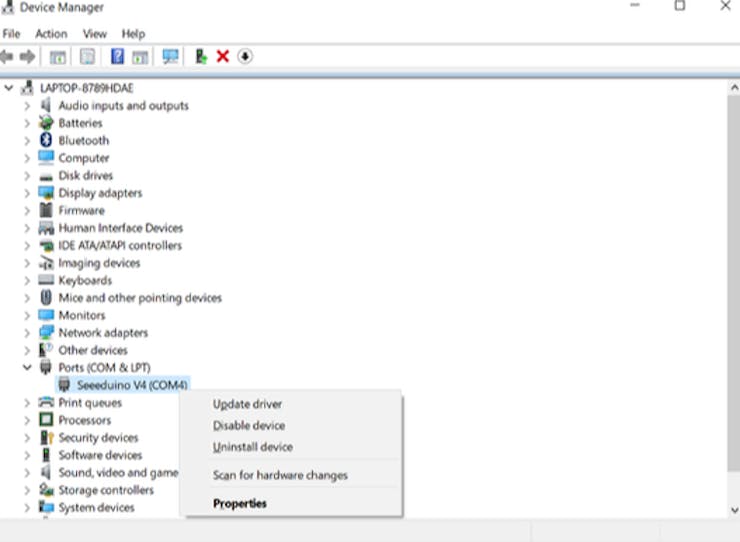This screenshot has height=542, width=740.
Task: Select the Human Interface Devices label
Action: point(120,228)
